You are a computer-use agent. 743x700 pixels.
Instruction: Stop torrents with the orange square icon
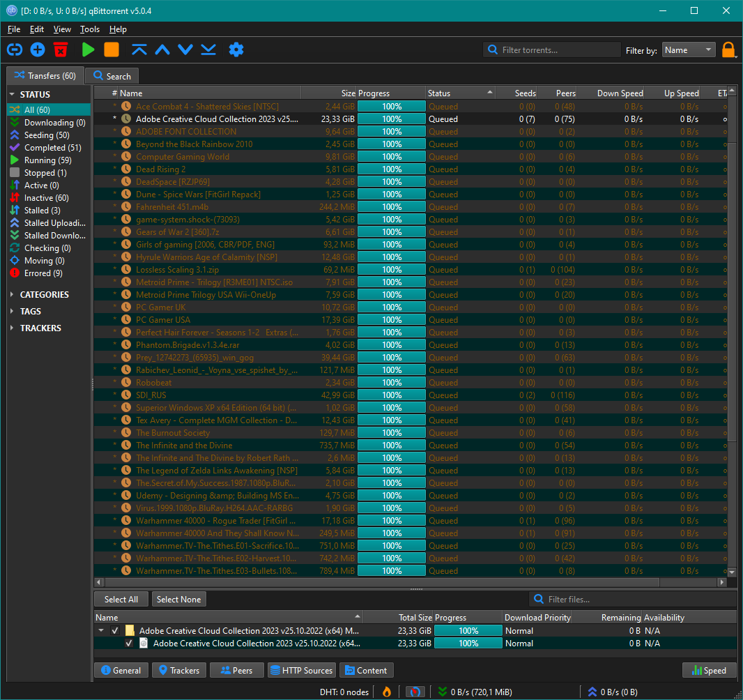click(x=112, y=50)
